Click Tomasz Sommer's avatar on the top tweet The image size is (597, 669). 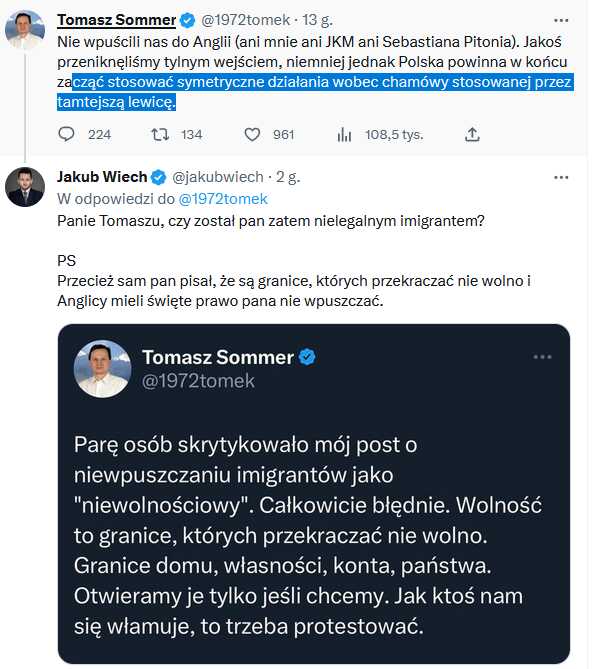pos(25,30)
